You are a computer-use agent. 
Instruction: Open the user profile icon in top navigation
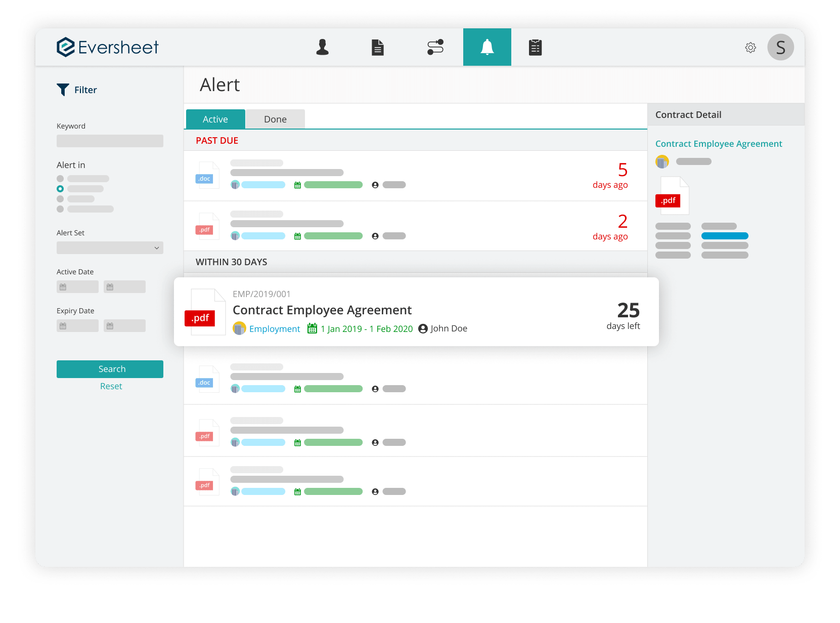(x=322, y=48)
